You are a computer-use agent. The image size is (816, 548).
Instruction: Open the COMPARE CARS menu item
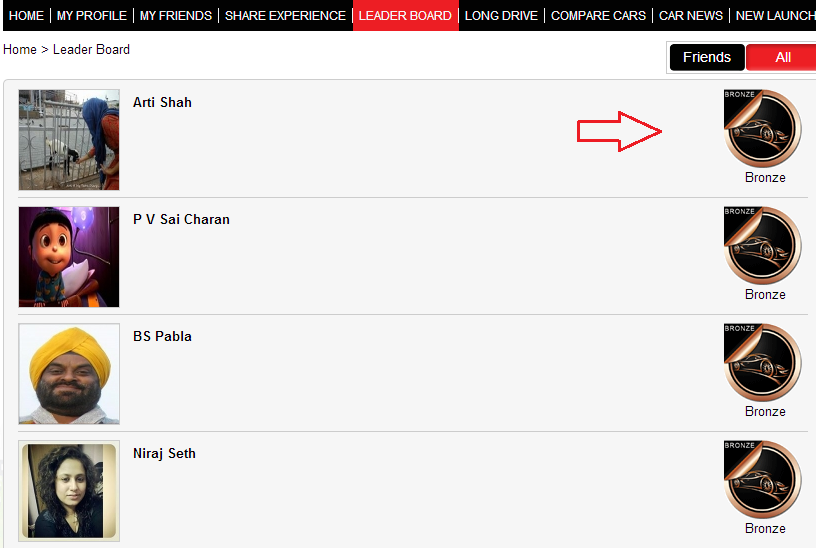[x=598, y=16]
